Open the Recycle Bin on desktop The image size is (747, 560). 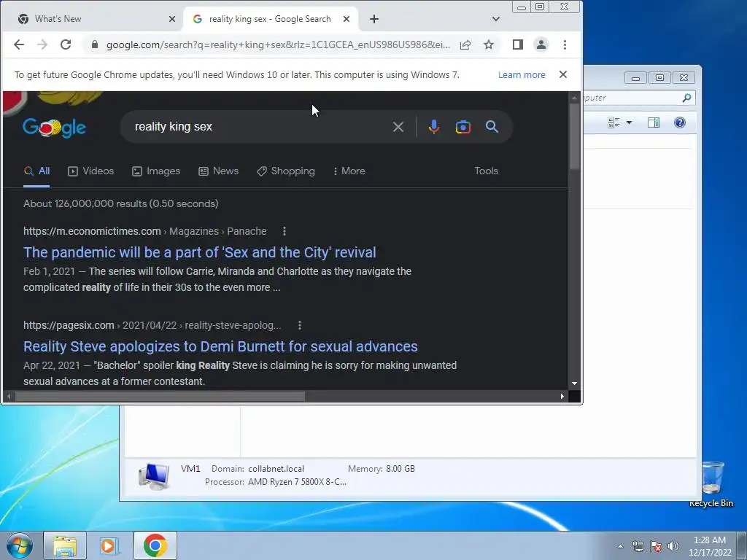tap(713, 483)
